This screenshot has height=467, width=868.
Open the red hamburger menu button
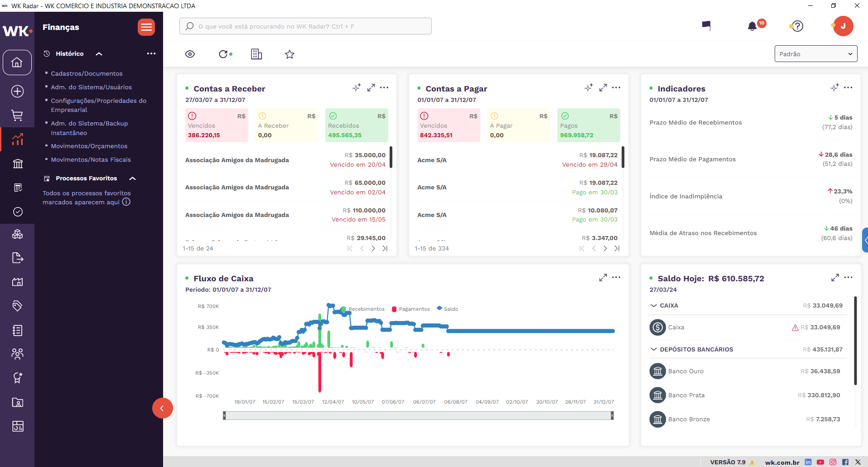[x=146, y=27]
